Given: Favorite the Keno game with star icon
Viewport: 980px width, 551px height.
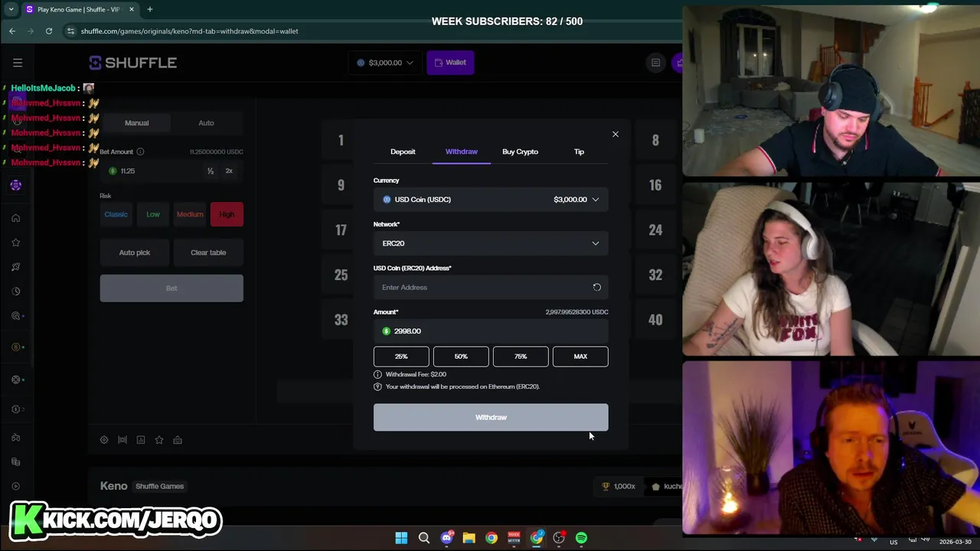Looking at the screenshot, I should coord(159,440).
